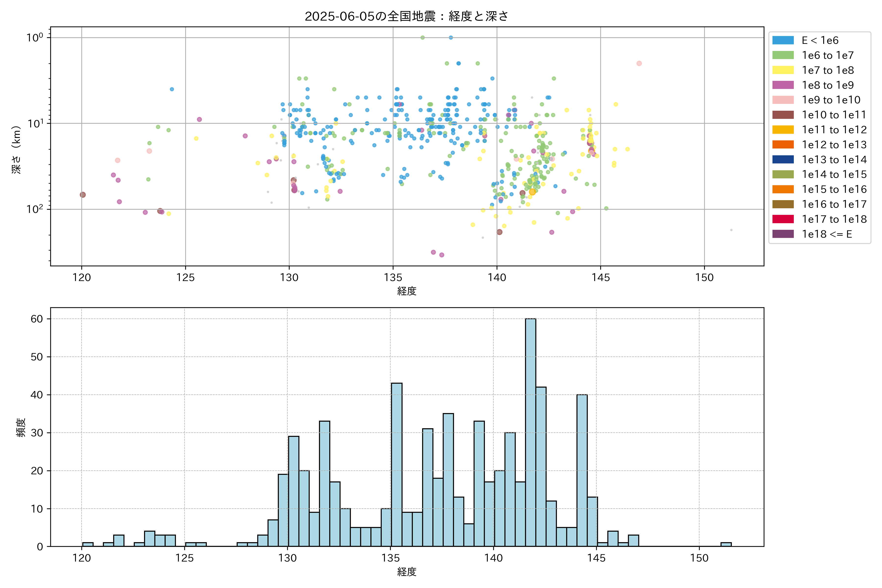The height and width of the screenshot is (588, 882).
Task: Click the brown scatter point at longitude 120
Action: click(x=83, y=195)
